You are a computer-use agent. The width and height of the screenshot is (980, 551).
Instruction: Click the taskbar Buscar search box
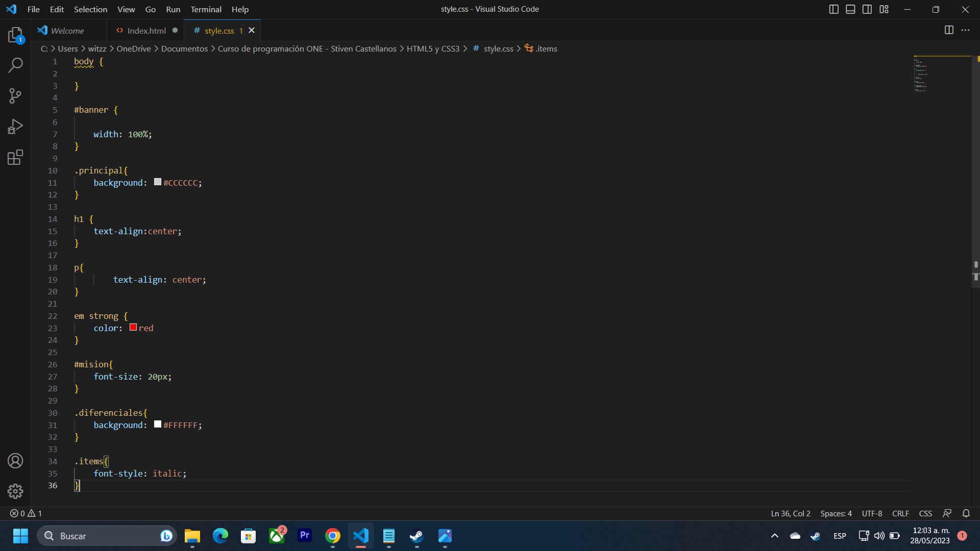point(107,536)
